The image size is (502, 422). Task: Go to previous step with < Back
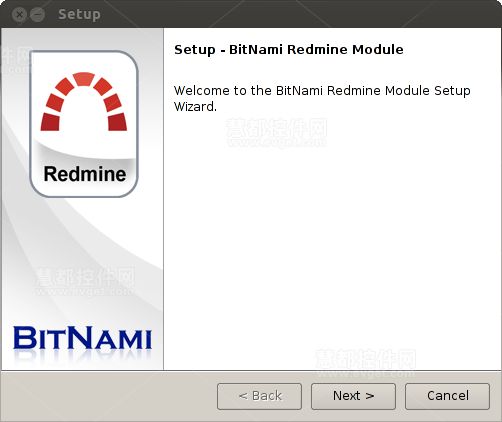(259, 396)
